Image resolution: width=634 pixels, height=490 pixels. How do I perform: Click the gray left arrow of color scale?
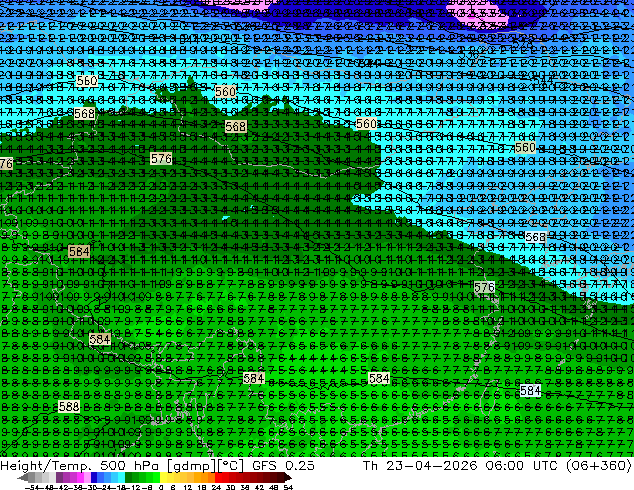(x=23, y=477)
